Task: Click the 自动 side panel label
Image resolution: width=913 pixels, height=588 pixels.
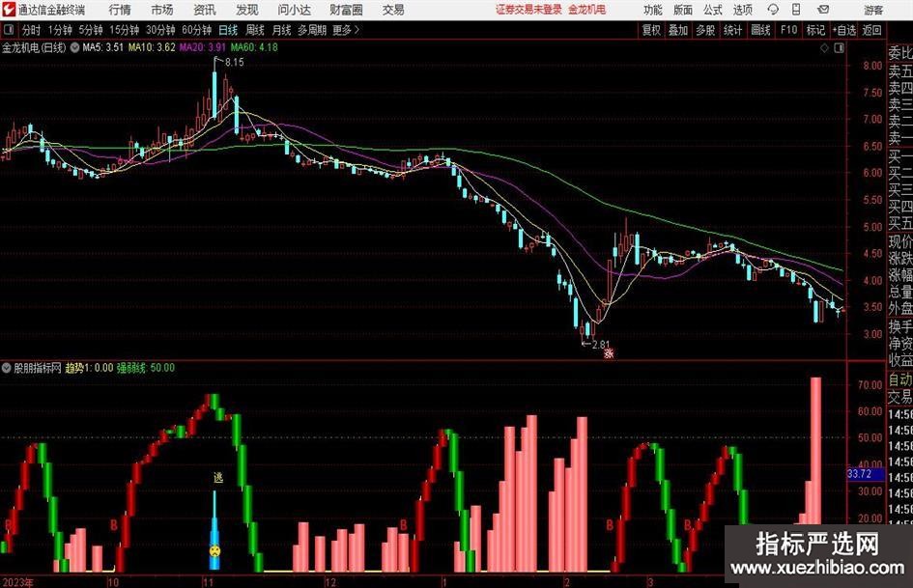Action: 900,380
